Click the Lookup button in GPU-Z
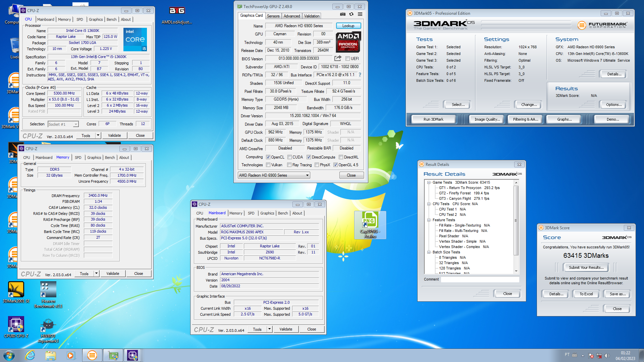The width and height of the screenshot is (644, 362). (348, 26)
